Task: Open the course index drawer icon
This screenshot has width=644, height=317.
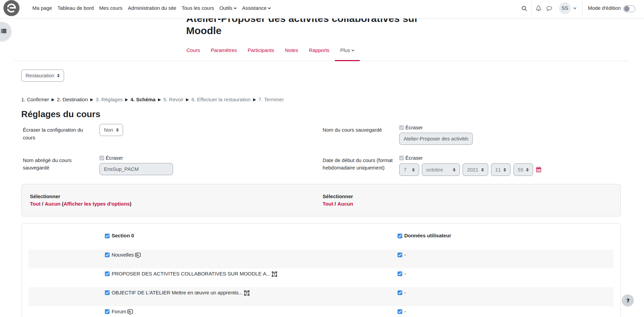Action: pyautogui.click(x=4, y=31)
